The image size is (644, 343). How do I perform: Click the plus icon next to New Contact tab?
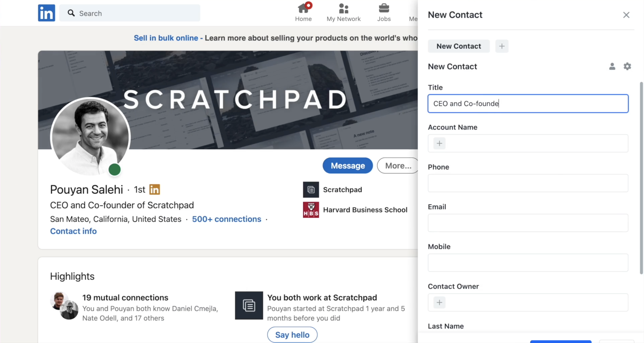pos(502,46)
